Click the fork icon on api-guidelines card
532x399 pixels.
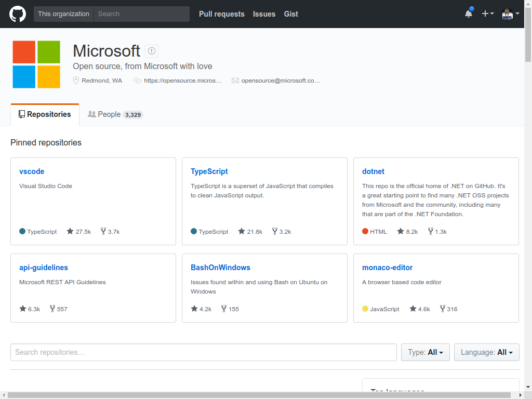52,309
